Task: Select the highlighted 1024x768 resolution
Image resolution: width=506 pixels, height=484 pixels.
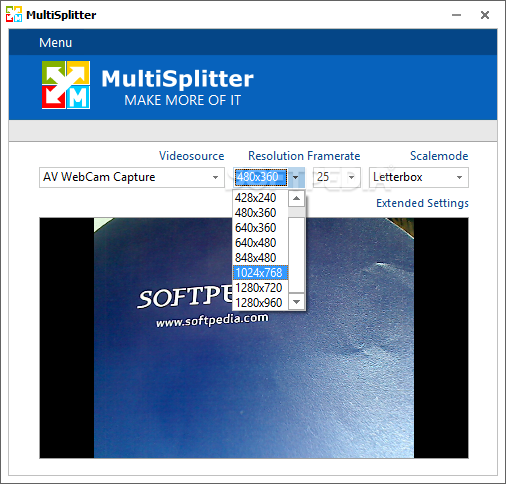Action: [260, 273]
